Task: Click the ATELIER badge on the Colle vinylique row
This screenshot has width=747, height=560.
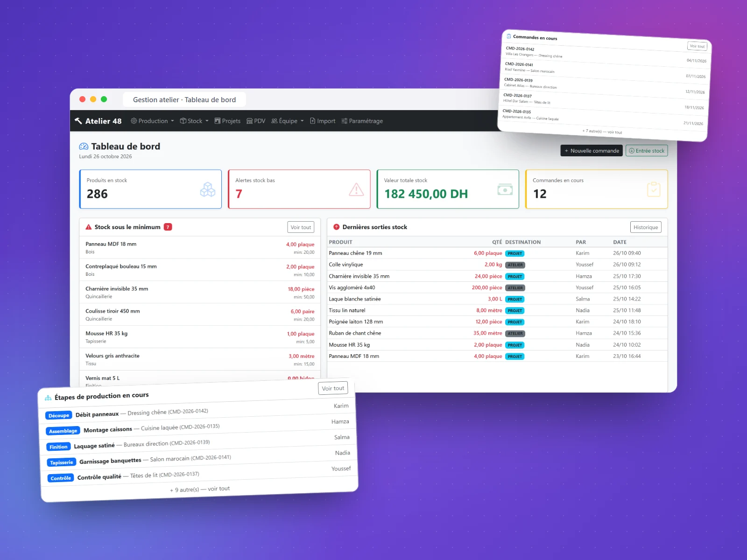Action: tap(515, 265)
